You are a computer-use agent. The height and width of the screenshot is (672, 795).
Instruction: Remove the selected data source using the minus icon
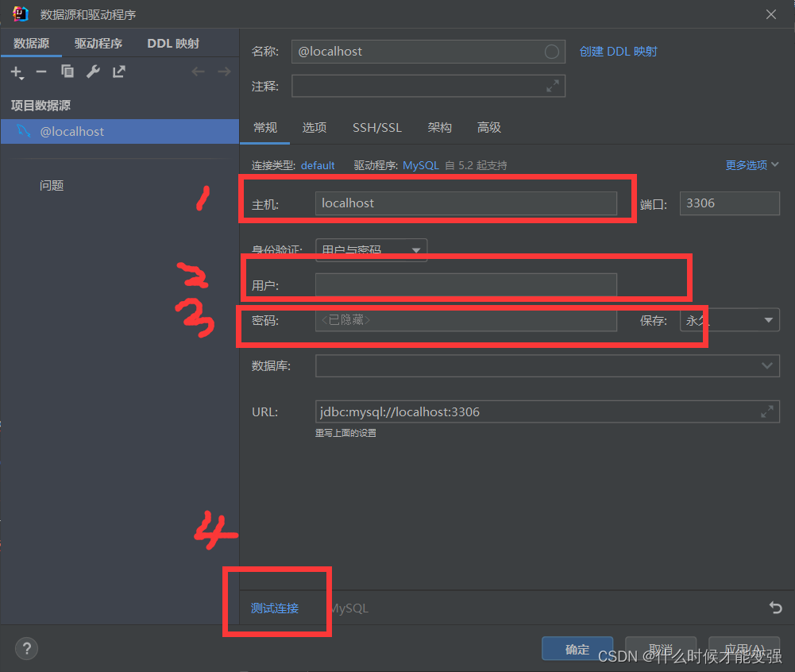point(41,71)
